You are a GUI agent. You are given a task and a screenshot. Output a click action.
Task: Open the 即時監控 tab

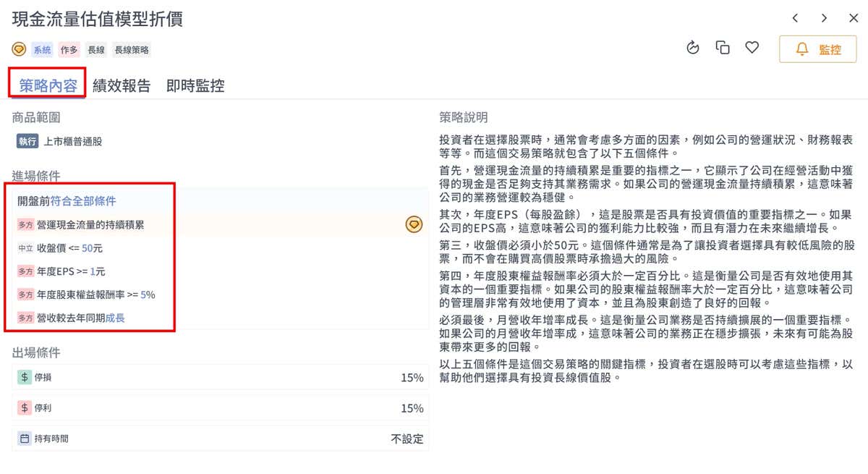pos(195,85)
